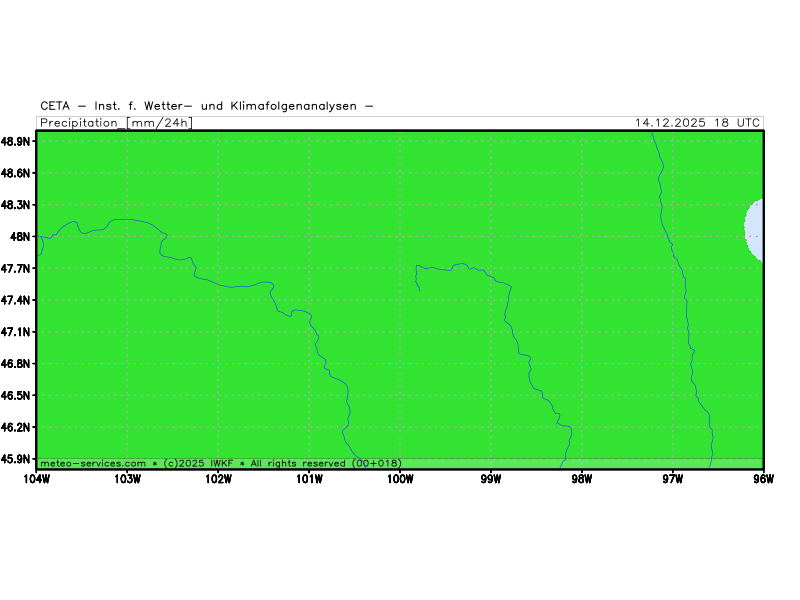Click the Precipitation_[mm/24h] label

[x=115, y=123]
